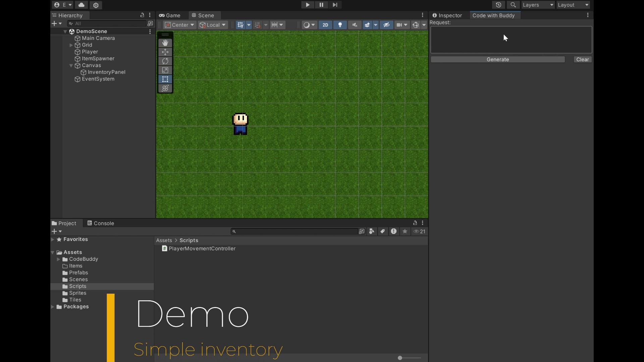Open DemoScene options kebab menu
This screenshot has width=644, height=362.
tap(150, 32)
